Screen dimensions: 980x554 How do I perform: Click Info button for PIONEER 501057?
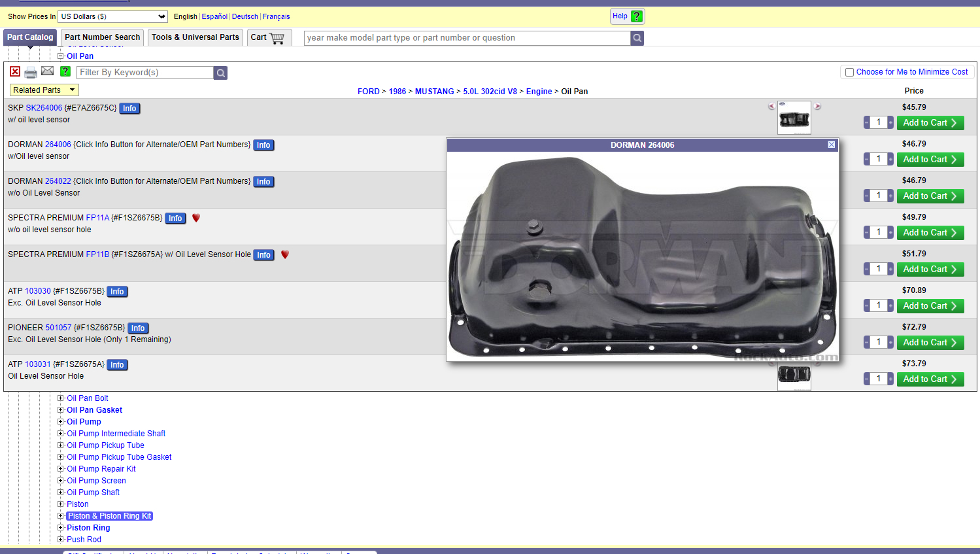(138, 328)
